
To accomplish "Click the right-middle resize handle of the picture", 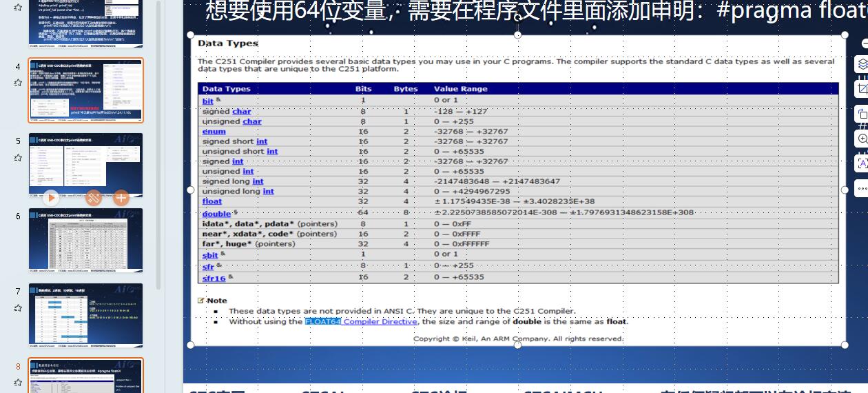I will [x=845, y=190].
